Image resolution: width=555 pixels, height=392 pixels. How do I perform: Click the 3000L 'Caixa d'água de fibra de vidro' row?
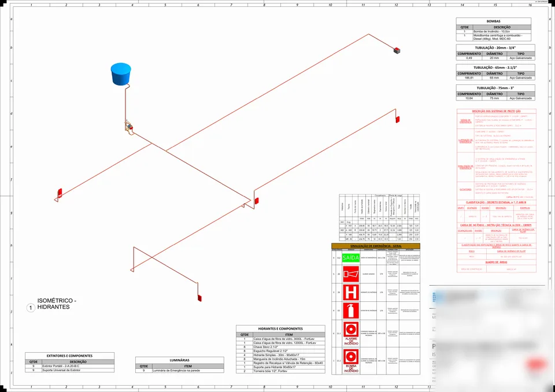(x=280, y=339)
